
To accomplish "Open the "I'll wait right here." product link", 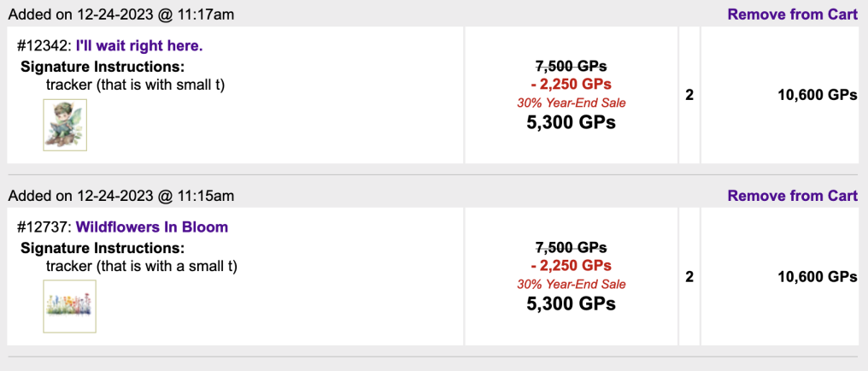I will click(x=139, y=46).
